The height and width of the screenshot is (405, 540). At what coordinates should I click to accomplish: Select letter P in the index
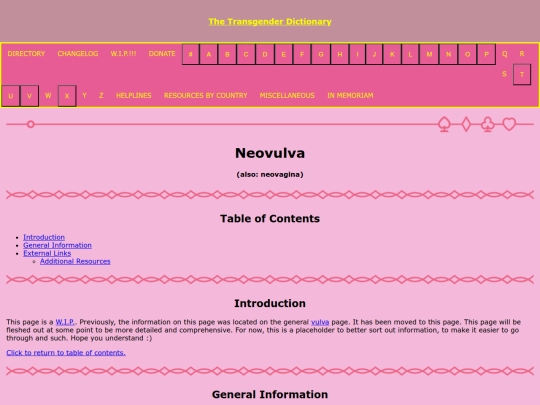click(486, 54)
